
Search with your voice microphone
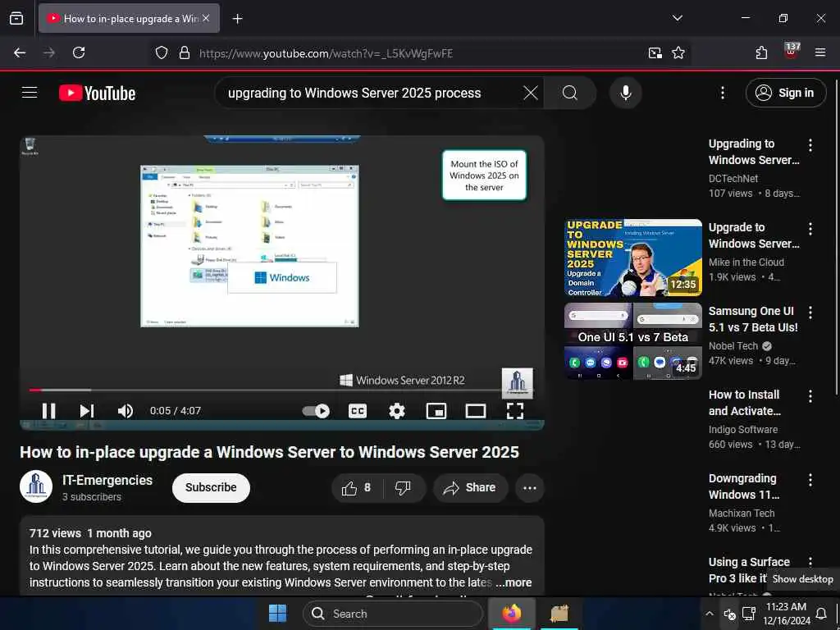625,93
